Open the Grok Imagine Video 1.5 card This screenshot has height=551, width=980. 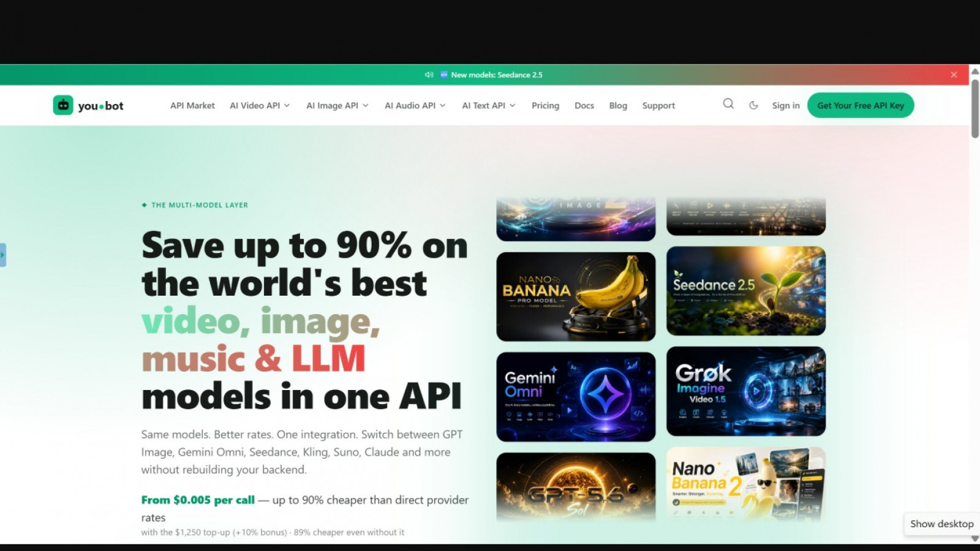[x=746, y=391]
